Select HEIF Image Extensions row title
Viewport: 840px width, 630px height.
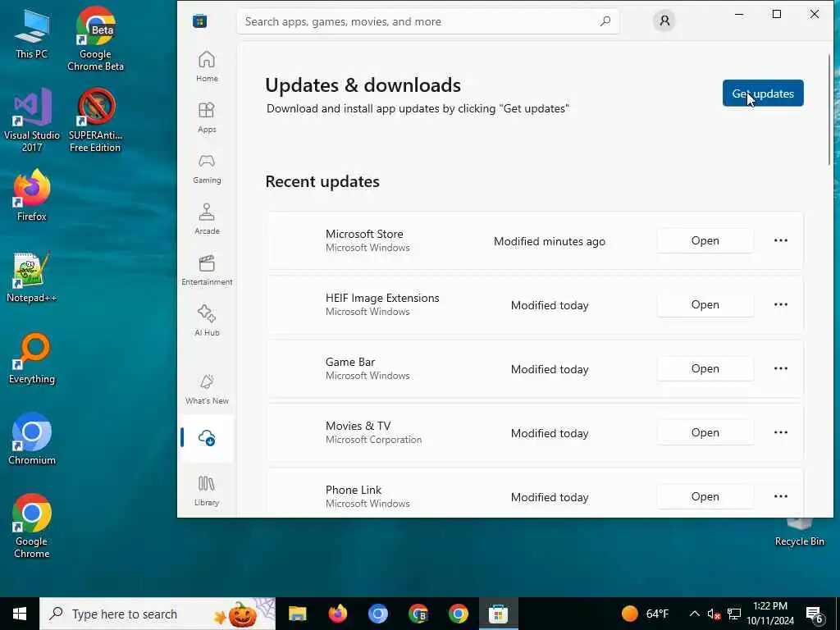[x=382, y=298]
